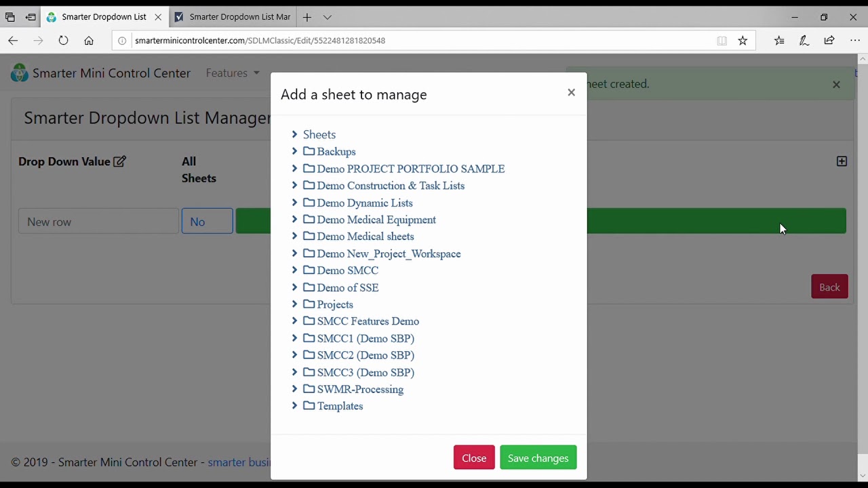Image resolution: width=868 pixels, height=488 pixels.
Task: Open the tab list dropdown arrow
Action: point(327,17)
